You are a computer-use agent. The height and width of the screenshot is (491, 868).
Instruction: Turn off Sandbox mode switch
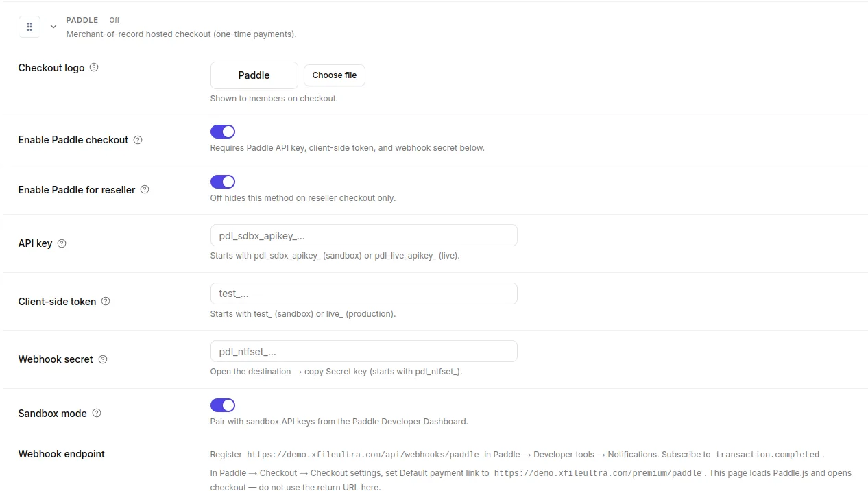[223, 405]
